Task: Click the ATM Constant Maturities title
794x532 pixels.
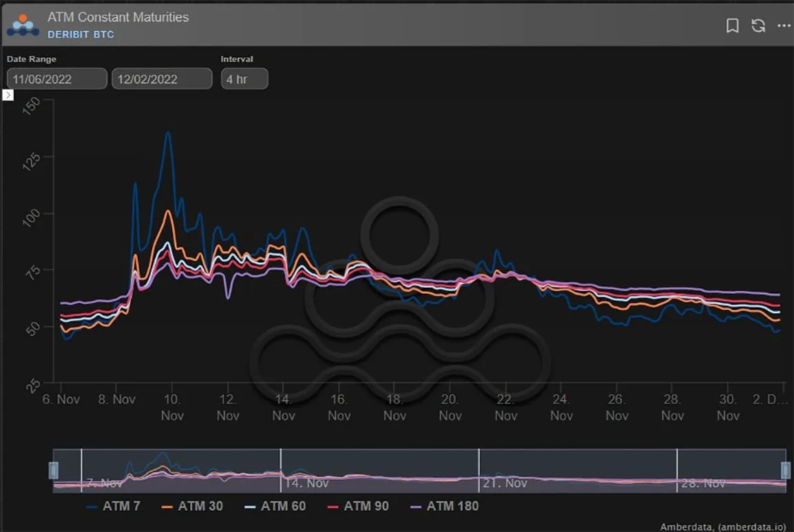Action: [x=118, y=17]
